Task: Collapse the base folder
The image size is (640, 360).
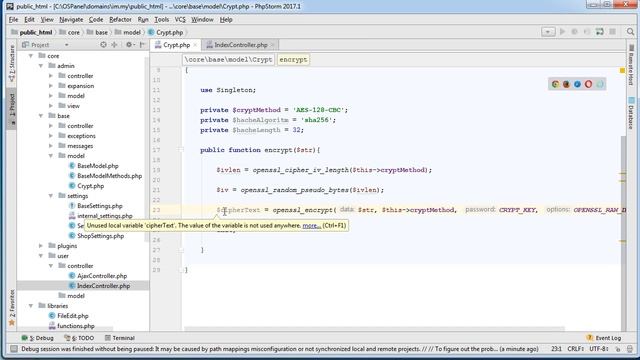Action: click(41, 116)
